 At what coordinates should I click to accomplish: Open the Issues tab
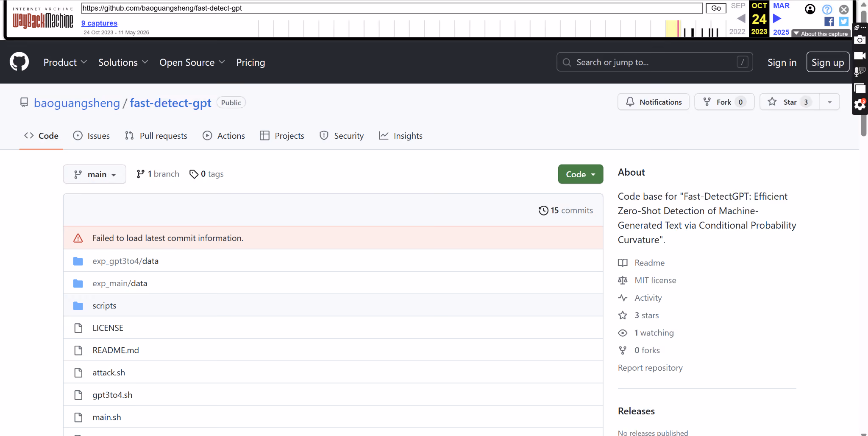tap(91, 136)
